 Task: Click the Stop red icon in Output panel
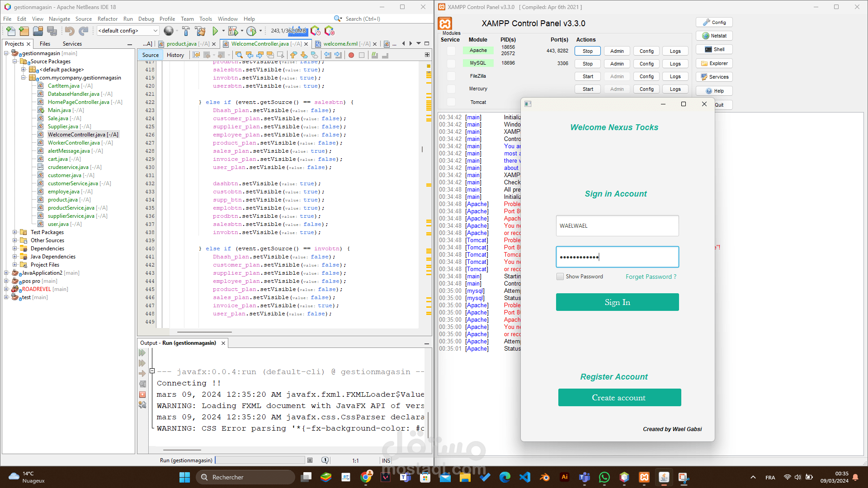142,394
